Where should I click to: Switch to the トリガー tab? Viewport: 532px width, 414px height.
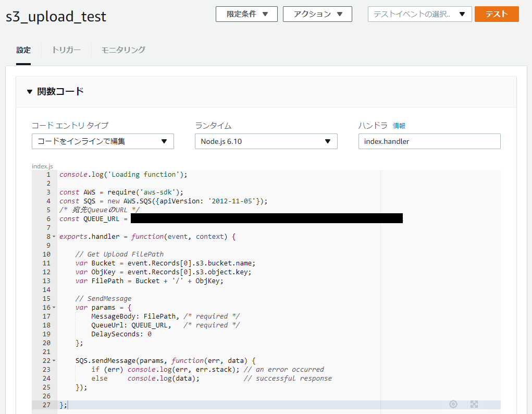[66, 51]
